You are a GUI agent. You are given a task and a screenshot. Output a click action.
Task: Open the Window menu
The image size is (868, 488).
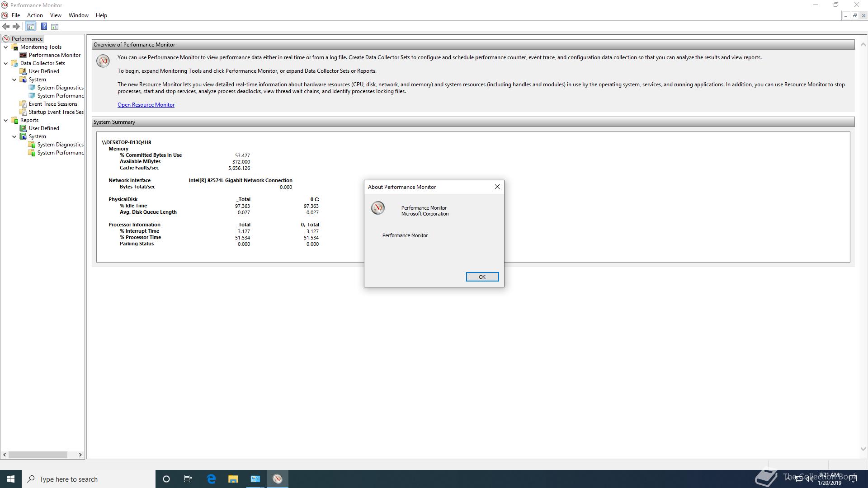[x=78, y=15]
